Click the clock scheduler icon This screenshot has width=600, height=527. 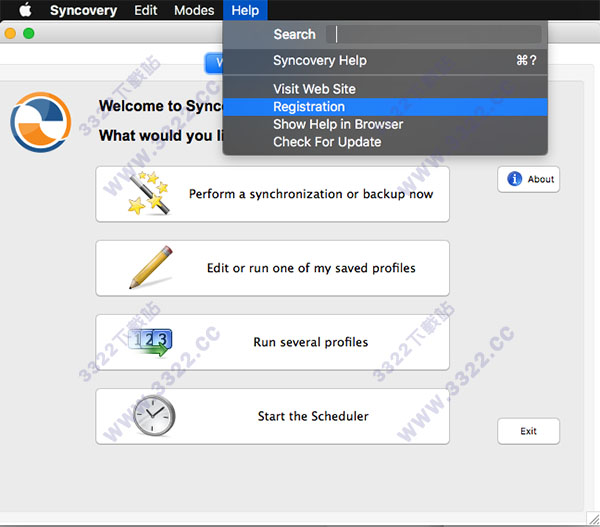pyautogui.click(x=154, y=416)
